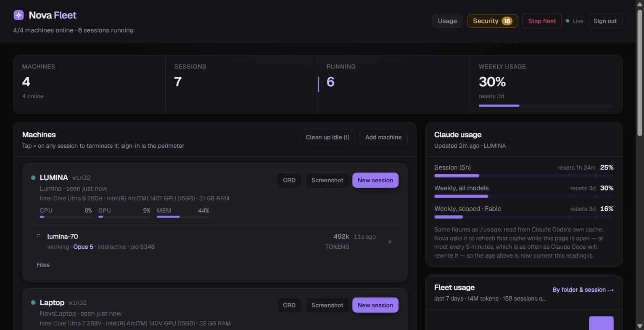Click the Weekly usage progress bar
The width and height of the screenshot is (644, 330).
[x=546, y=106]
